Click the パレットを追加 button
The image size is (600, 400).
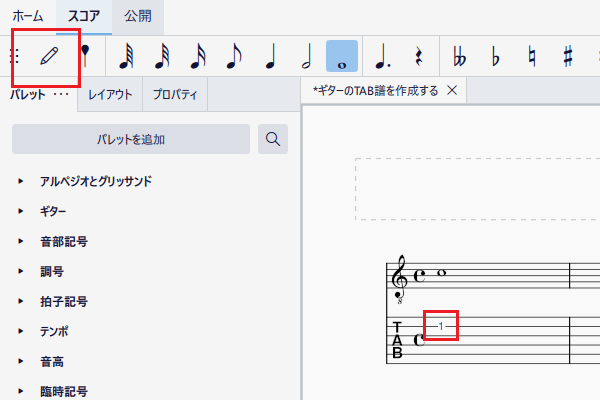pyautogui.click(x=131, y=139)
